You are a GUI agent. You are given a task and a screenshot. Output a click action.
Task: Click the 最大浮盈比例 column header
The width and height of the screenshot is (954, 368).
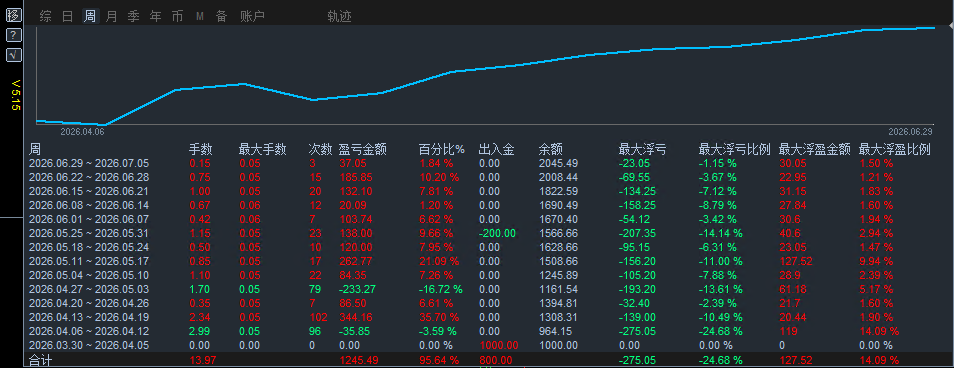click(x=894, y=149)
